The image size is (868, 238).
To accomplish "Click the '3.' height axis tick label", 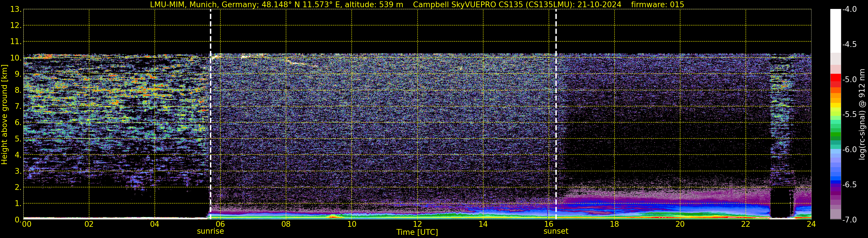I will (18, 171).
